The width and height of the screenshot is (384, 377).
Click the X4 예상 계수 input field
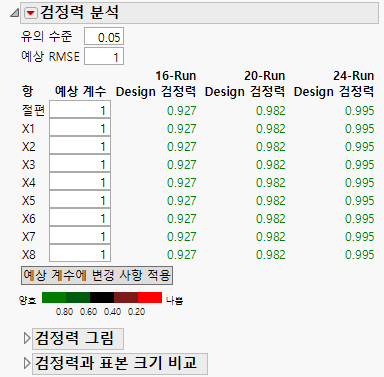pos(80,182)
